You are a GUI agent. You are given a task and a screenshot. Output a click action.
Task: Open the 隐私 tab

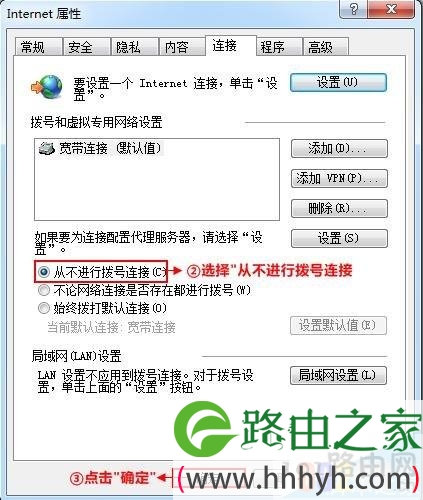[134, 47]
